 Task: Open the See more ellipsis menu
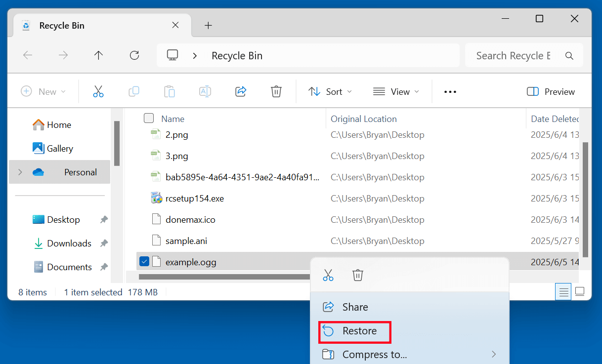coord(450,91)
